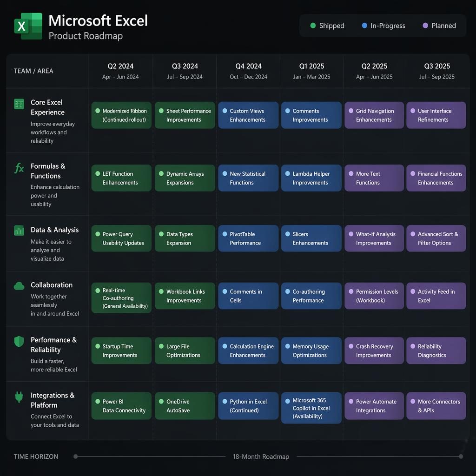Image resolution: width=476 pixels, height=476 pixels.
Task: Click the left endpoint of the time horizon line
Action: click(76, 456)
